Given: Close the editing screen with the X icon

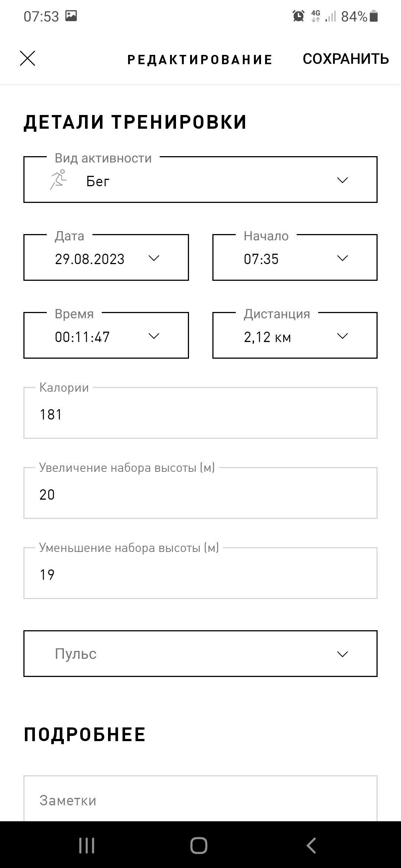Looking at the screenshot, I should pyautogui.click(x=27, y=59).
